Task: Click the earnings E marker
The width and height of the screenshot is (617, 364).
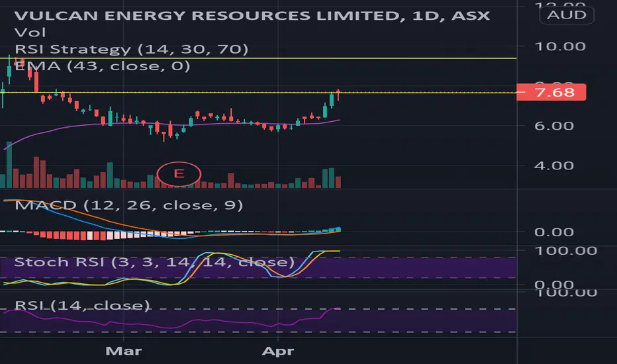Action: [179, 173]
